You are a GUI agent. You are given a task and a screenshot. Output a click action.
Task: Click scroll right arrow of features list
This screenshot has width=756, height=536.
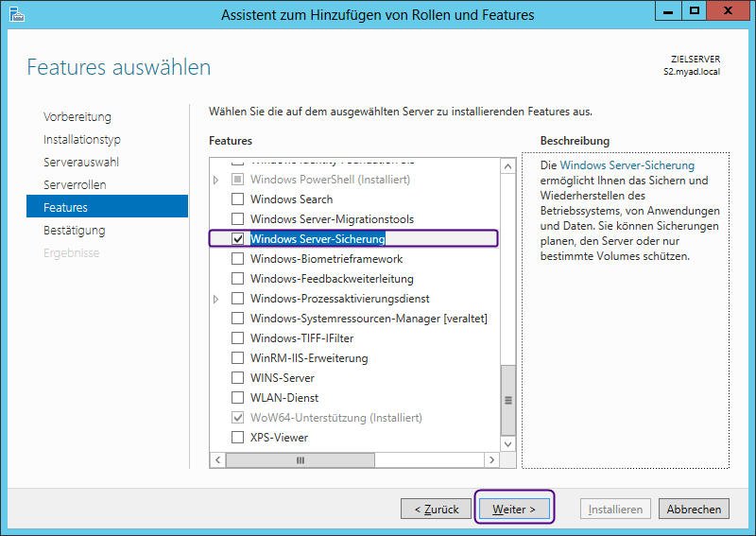click(x=491, y=459)
